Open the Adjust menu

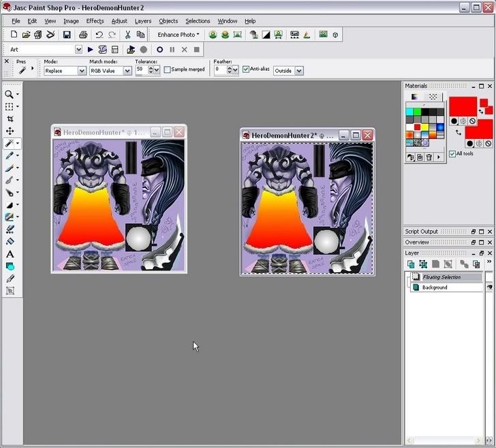point(119,21)
